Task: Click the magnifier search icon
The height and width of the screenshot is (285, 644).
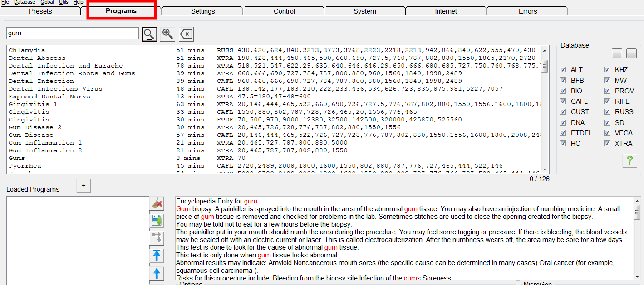Action: (149, 34)
